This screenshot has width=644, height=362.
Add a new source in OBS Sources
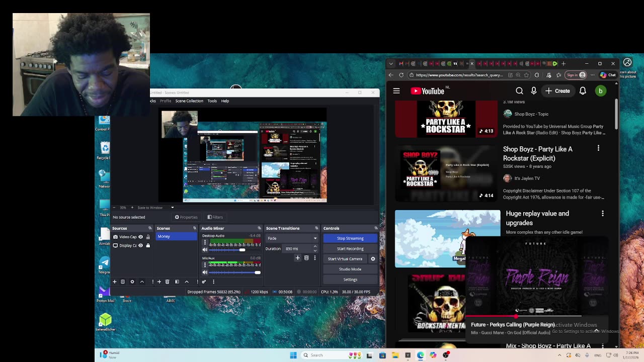114,282
